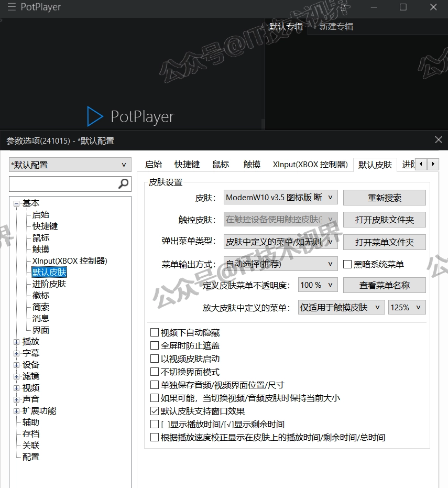Expand the 滤镜 tree node

(16, 376)
